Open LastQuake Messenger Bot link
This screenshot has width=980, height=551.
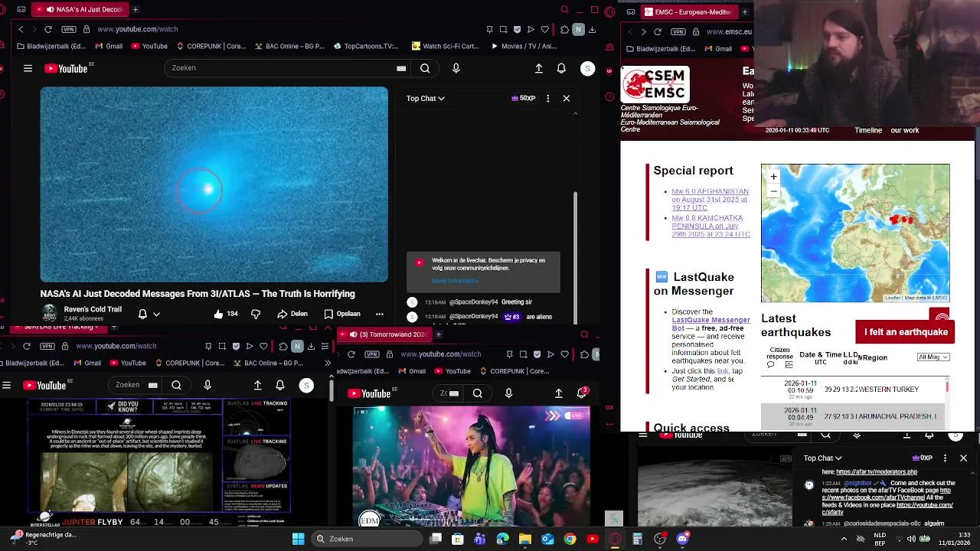[710, 324]
